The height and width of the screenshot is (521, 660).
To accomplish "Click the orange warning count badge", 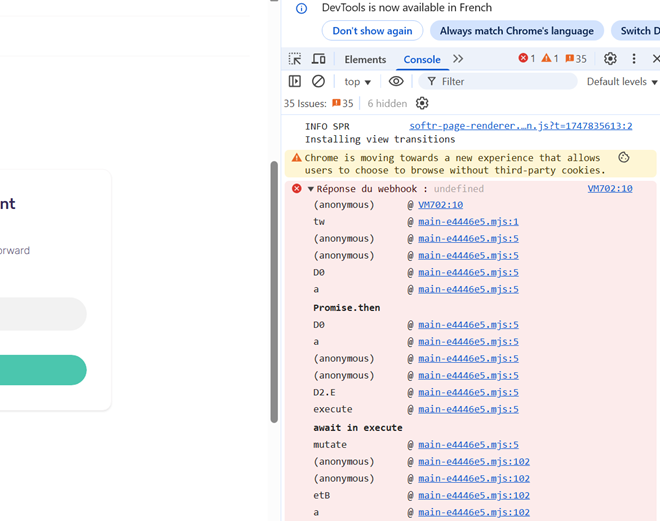I will [550, 58].
